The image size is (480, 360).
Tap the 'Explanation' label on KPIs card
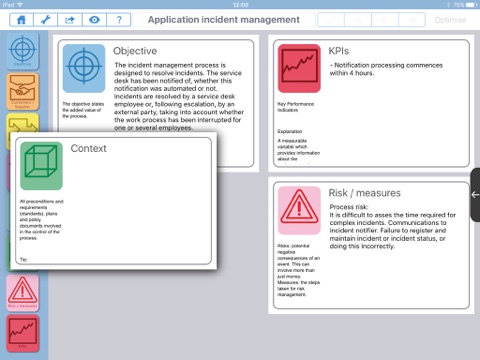[290, 131]
